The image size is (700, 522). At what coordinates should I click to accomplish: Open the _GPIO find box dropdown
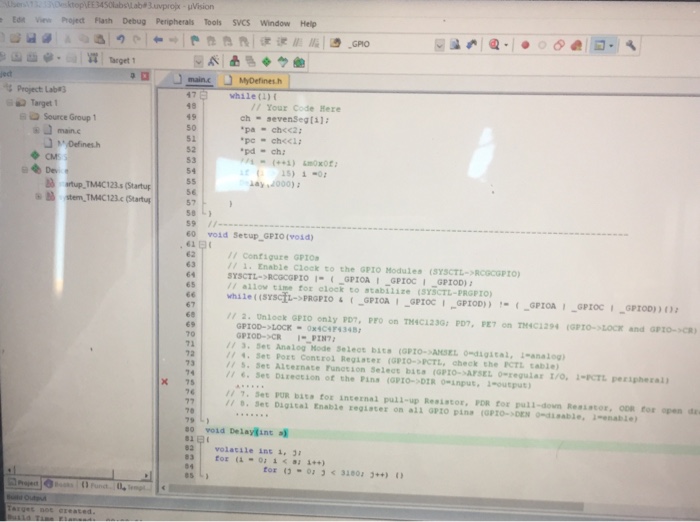439,45
